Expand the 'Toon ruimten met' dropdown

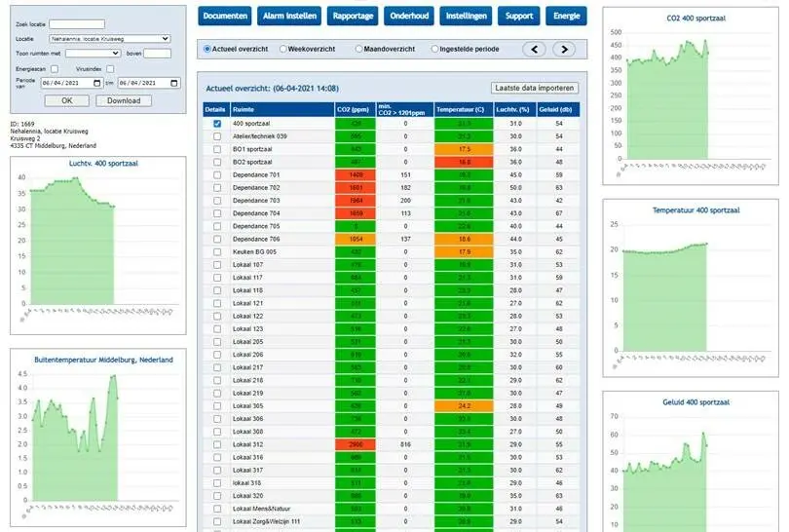(93, 54)
